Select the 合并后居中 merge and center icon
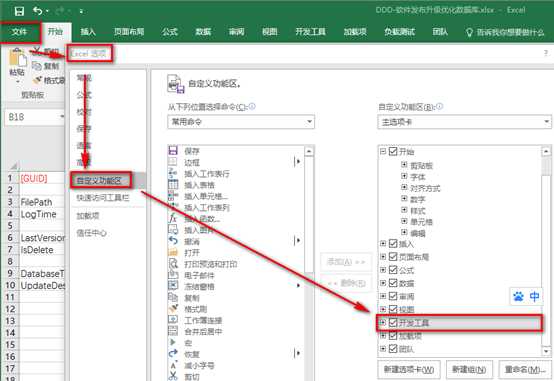 point(173,331)
